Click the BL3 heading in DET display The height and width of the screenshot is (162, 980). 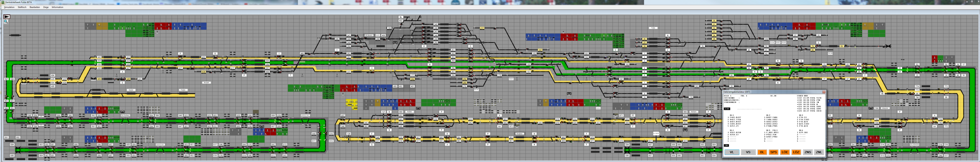click(801, 115)
